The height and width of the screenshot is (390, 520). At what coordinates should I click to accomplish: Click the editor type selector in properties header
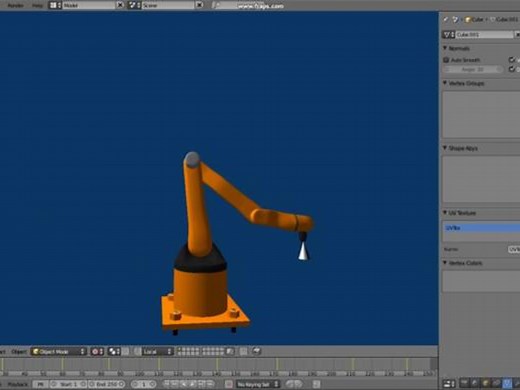point(449,384)
